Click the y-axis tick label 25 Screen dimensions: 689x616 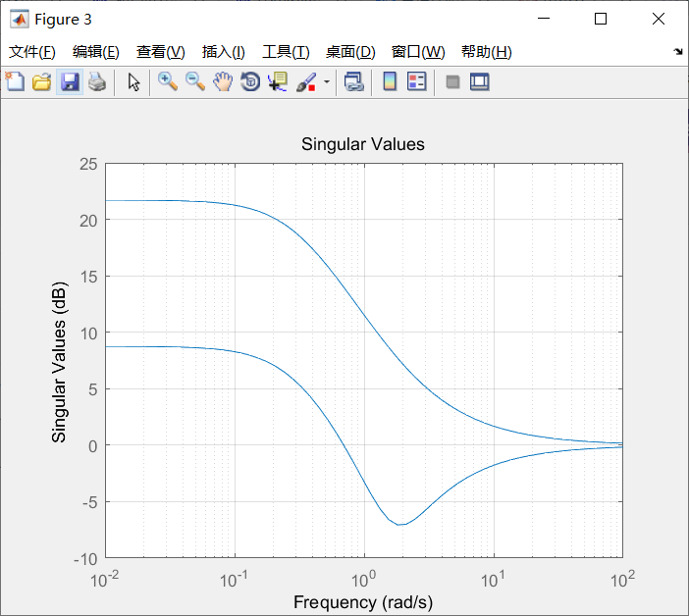coord(88,164)
